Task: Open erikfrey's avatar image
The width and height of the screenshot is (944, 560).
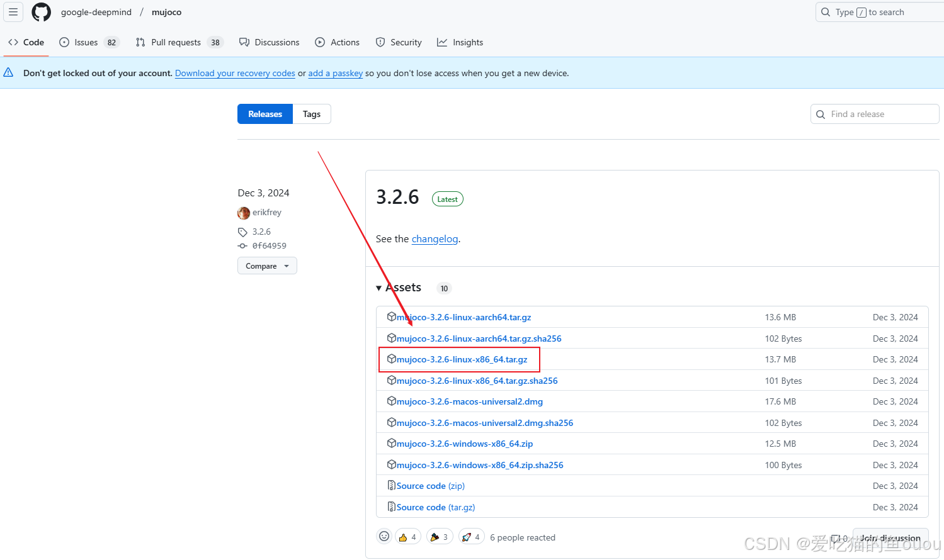Action: coord(244,213)
